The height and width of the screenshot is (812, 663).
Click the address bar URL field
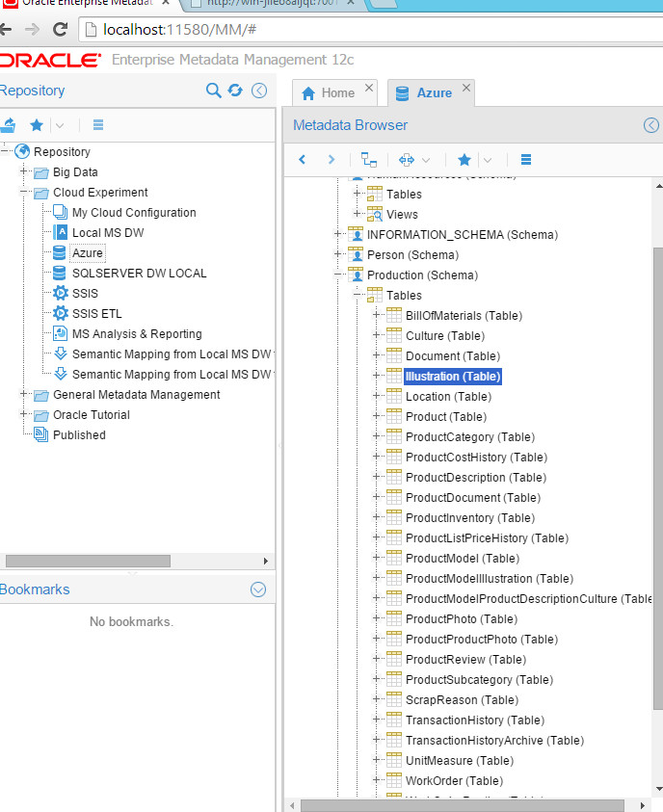[x=370, y=30]
